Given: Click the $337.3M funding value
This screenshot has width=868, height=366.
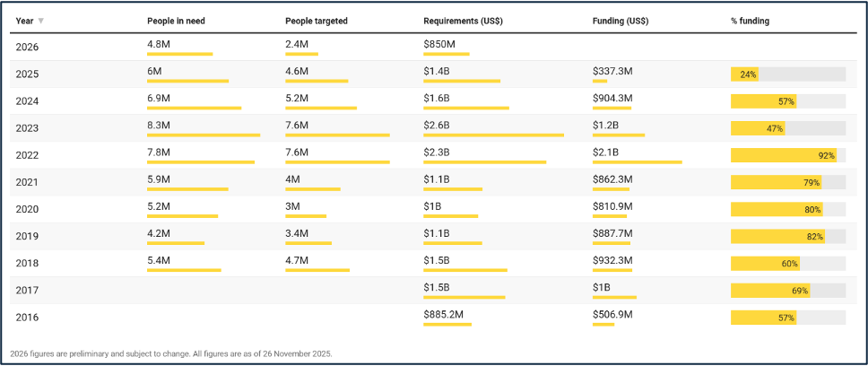Looking at the screenshot, I should point(612,71).
